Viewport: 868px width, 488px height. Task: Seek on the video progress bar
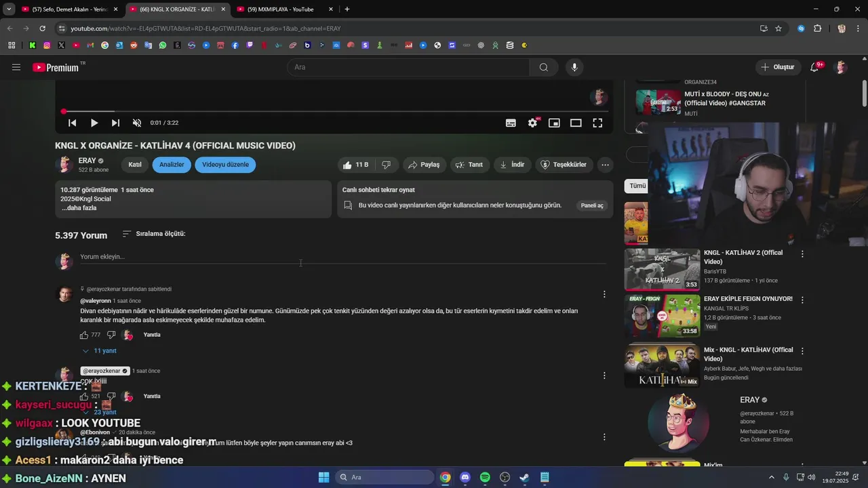[x=334, y=111]
